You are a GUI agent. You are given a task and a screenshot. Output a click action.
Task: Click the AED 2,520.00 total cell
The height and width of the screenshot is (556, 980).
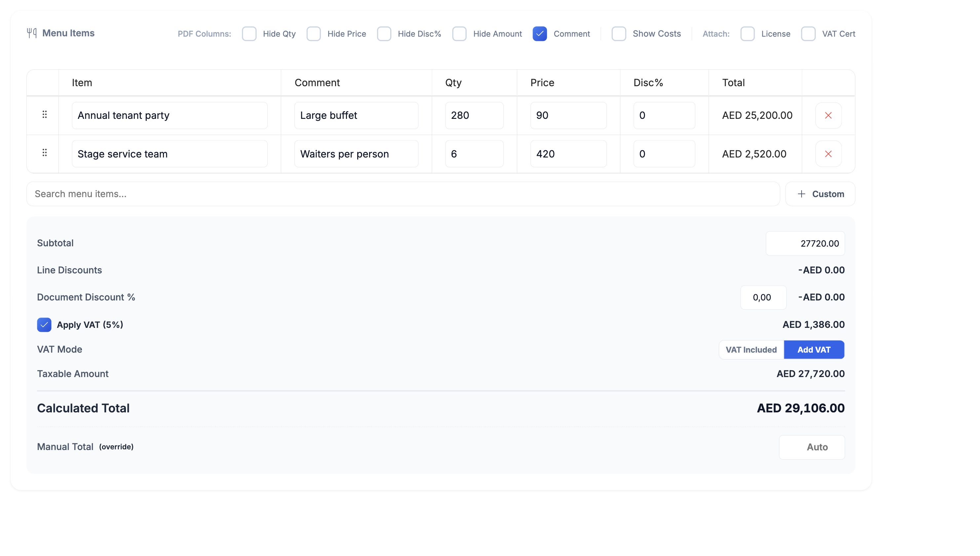(x=754, y=154)
